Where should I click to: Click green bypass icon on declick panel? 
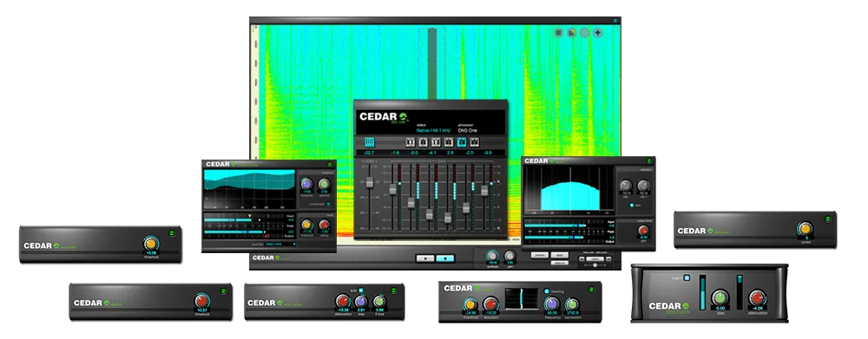223,290
